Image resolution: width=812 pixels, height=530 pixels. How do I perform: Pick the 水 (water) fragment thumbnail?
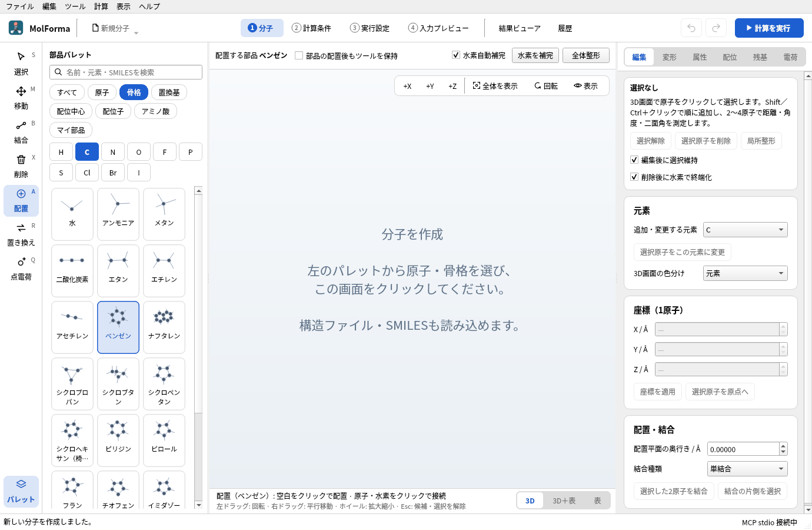tap(72, 214)
